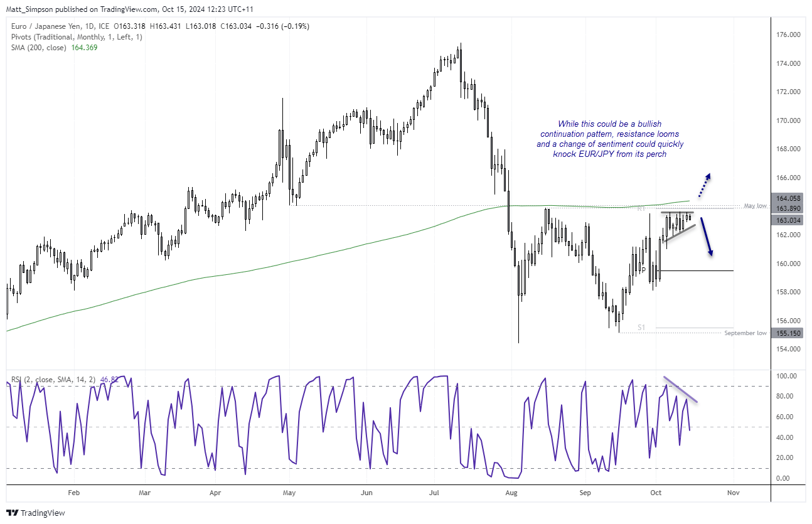Click the Aug label on time axis

click(511, 493)
